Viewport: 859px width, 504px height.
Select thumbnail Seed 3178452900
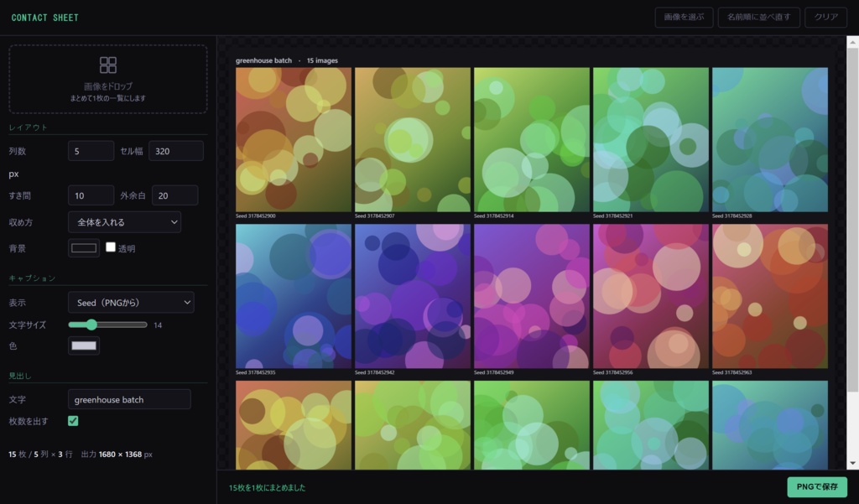click(294, 140)
